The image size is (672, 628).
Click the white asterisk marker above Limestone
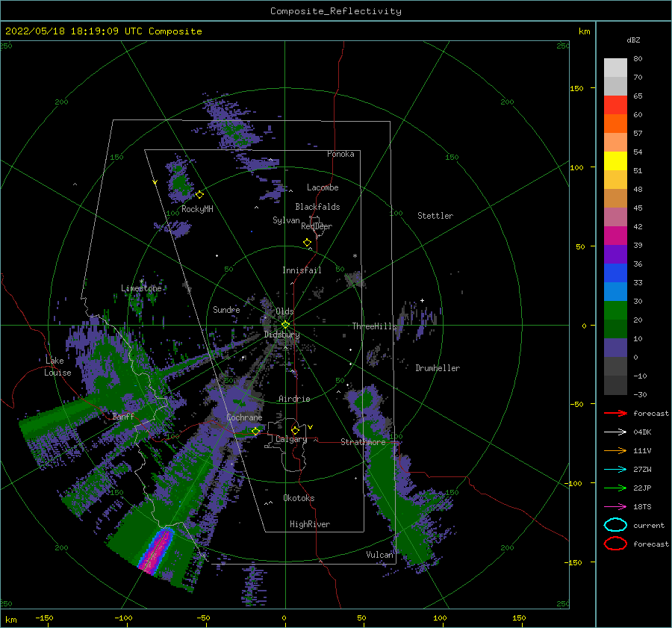[141, 282]
